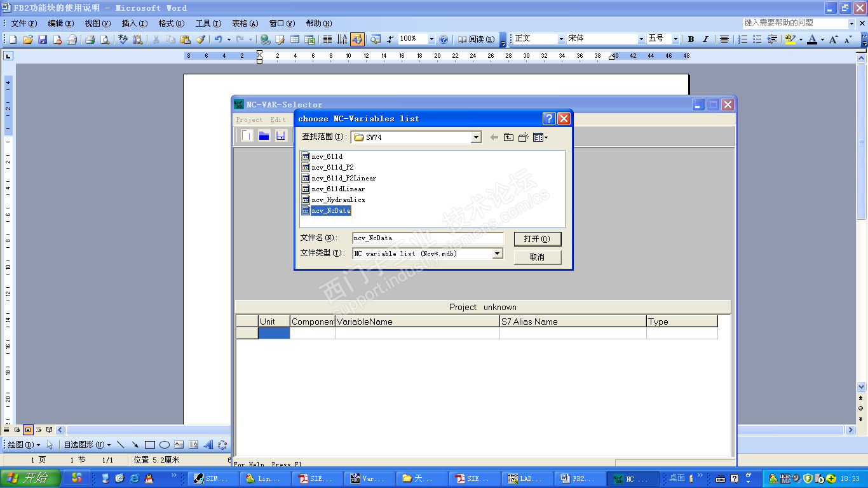
Task: Open the font 宋体 dropdown
Action: tap(641, 39)
